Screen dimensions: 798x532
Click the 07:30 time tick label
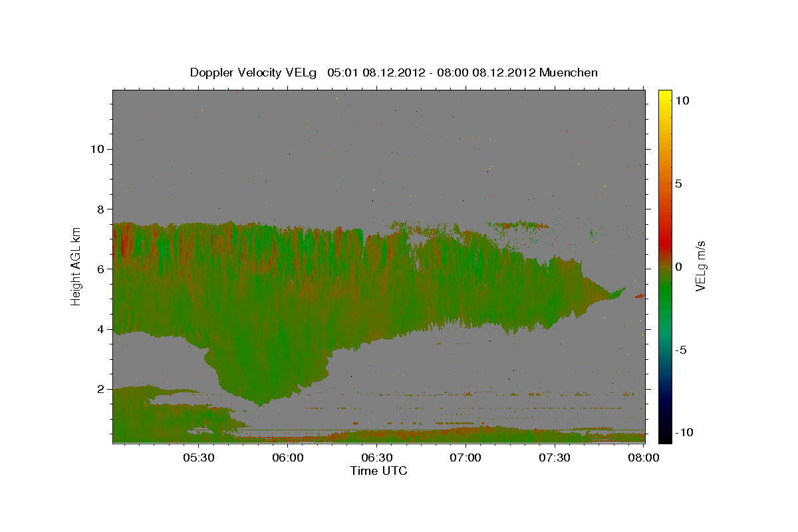click(555, 458)
